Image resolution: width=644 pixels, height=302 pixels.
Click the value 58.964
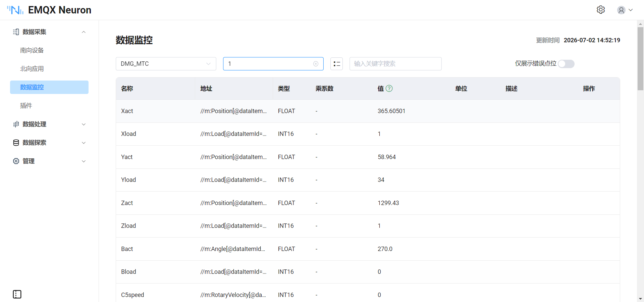(387, 157)
